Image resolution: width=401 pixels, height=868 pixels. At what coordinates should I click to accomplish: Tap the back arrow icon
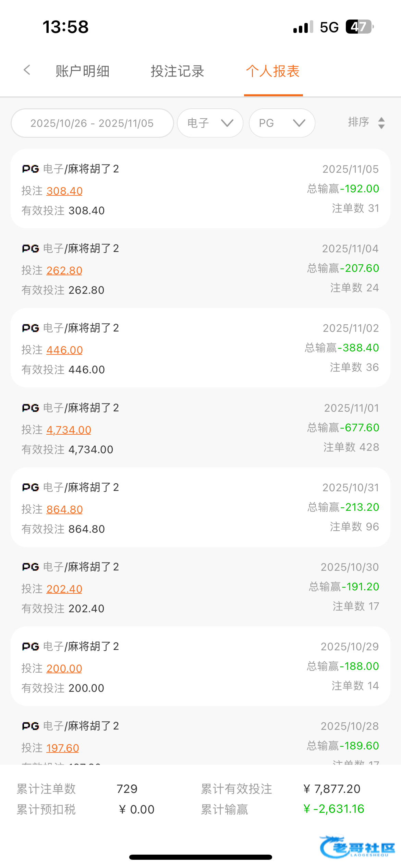27,70
